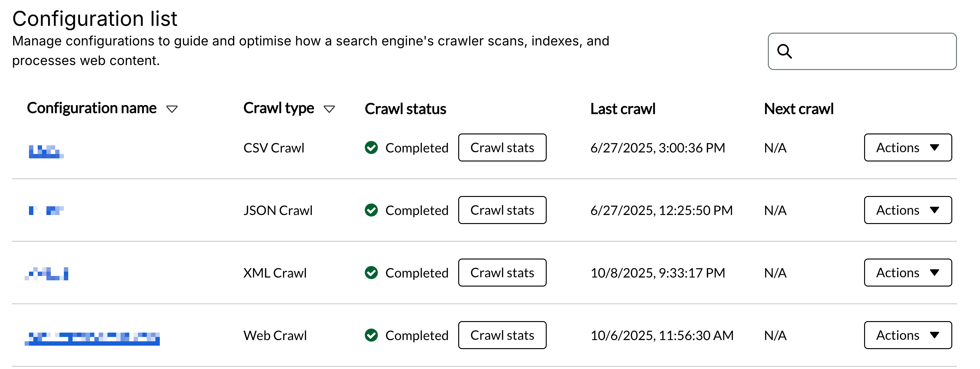Screen dimensions: 980x369
Task: Expand Actions menu for JSON Crawl row
Action: (x=907, y=210)
